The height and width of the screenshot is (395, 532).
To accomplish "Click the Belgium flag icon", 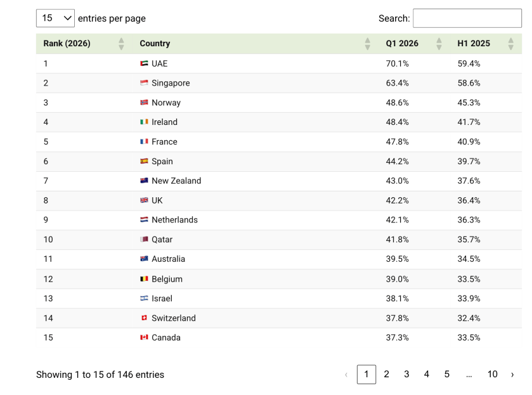I will tap(144, 278).
